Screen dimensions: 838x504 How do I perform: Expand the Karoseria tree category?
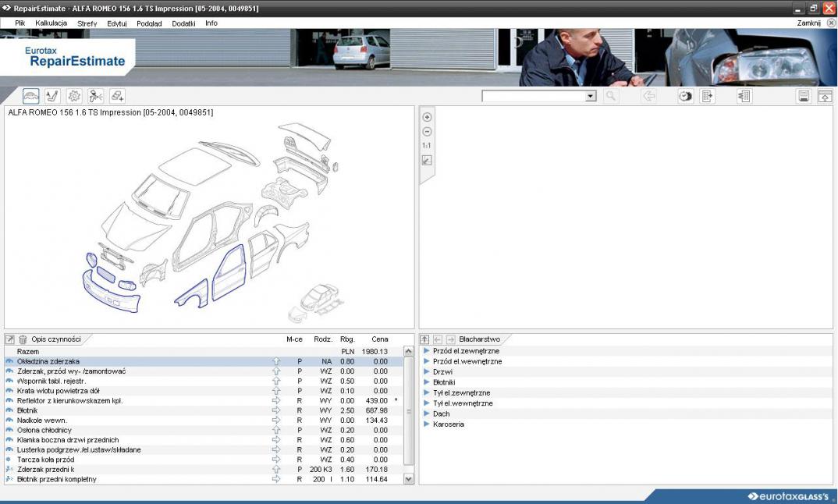pos(427,424)
